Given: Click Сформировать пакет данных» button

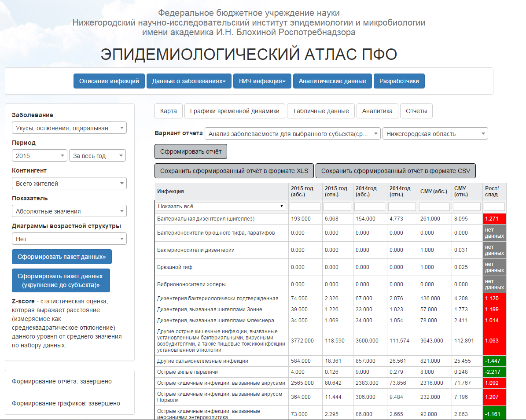Looking at the screenshot, I should click(62, 257).
